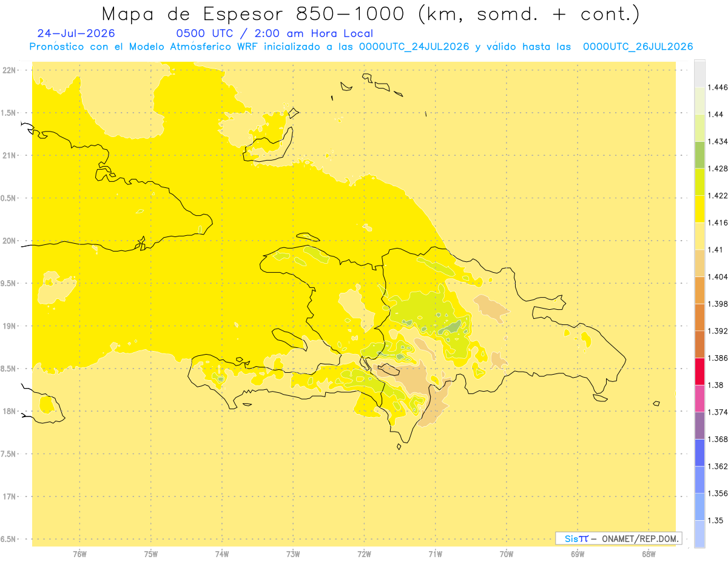Click the colorbar value '1.374'
Image resolution: width=728 pixels, height=562 pixels.
[x=718, y=412]
